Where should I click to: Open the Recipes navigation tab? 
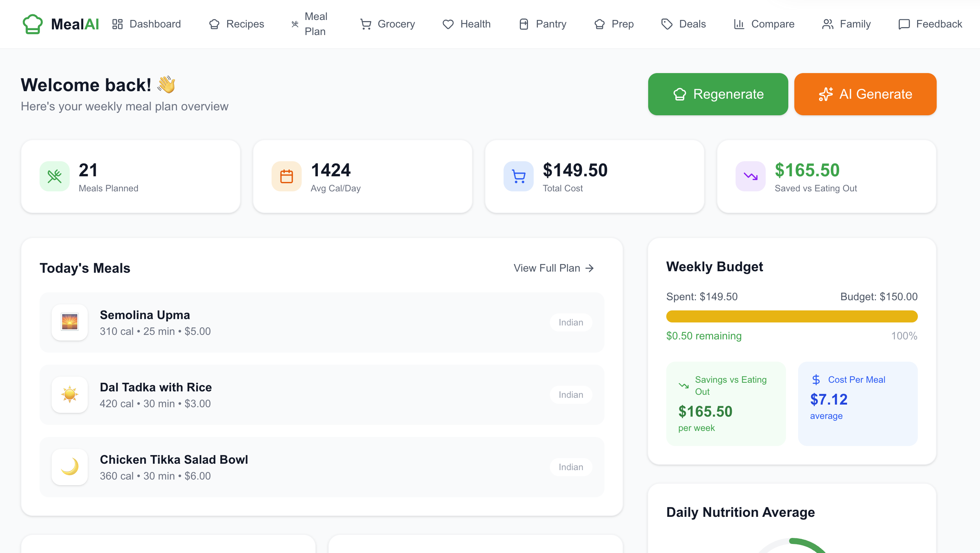pos(237,24)
